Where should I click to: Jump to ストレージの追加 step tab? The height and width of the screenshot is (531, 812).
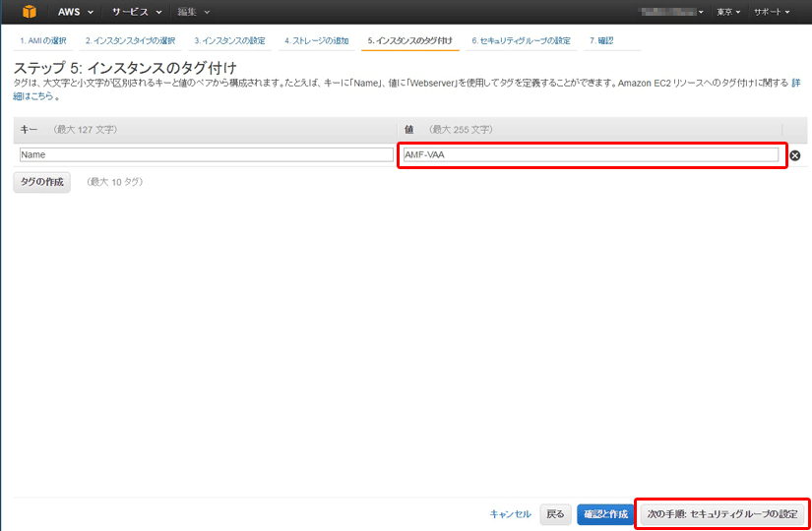pos(316,40)
